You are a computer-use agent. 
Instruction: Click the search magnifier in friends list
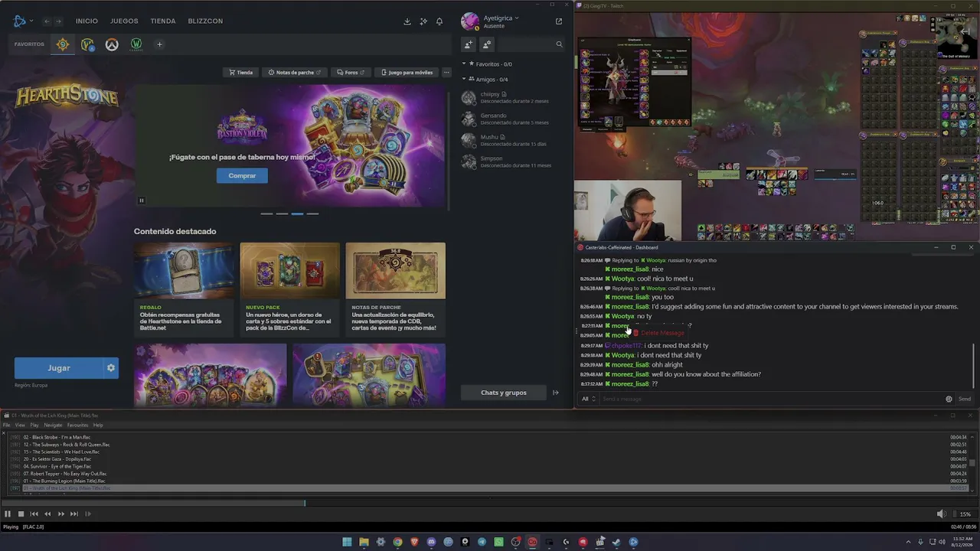(559, 44)
